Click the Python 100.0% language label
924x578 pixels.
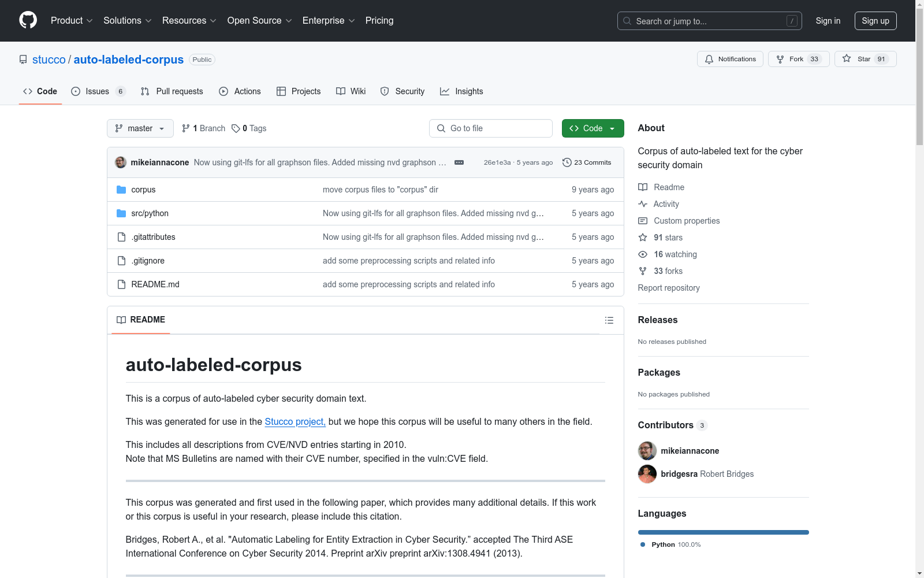[x=670, y=544]
